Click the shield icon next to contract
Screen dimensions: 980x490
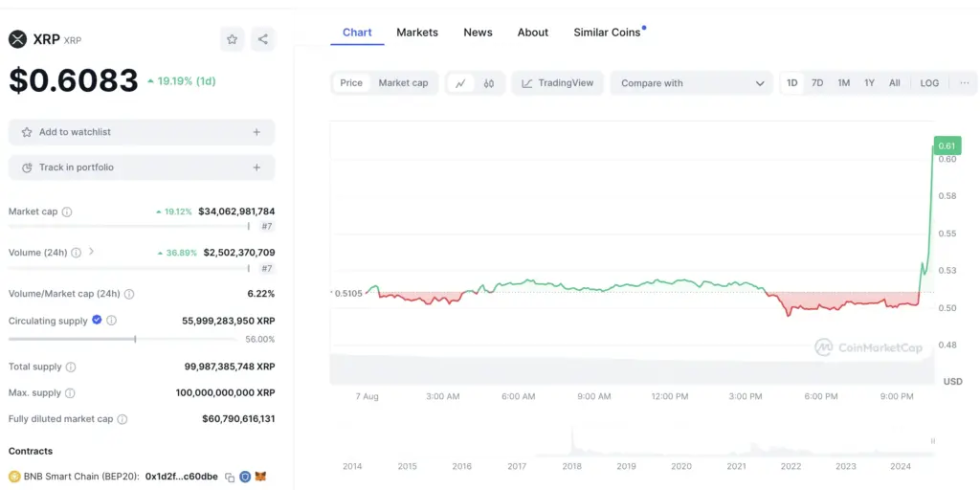point(246,477)
